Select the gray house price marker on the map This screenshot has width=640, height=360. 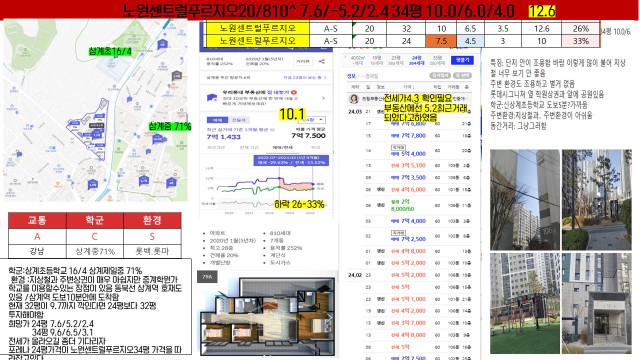pos(176,76)
